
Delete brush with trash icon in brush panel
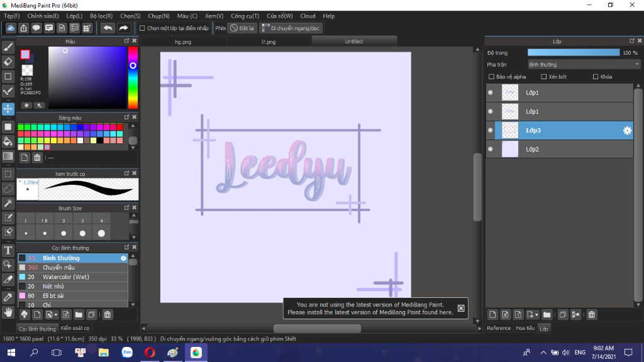pos(107,315)
